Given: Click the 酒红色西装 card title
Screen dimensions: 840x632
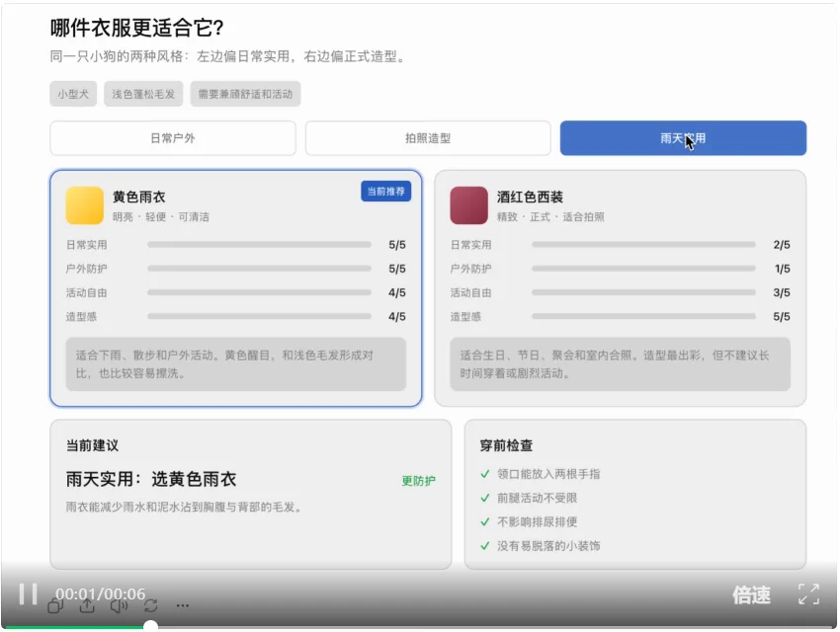Looking at the screenshot, I should [x=530, y=197].
